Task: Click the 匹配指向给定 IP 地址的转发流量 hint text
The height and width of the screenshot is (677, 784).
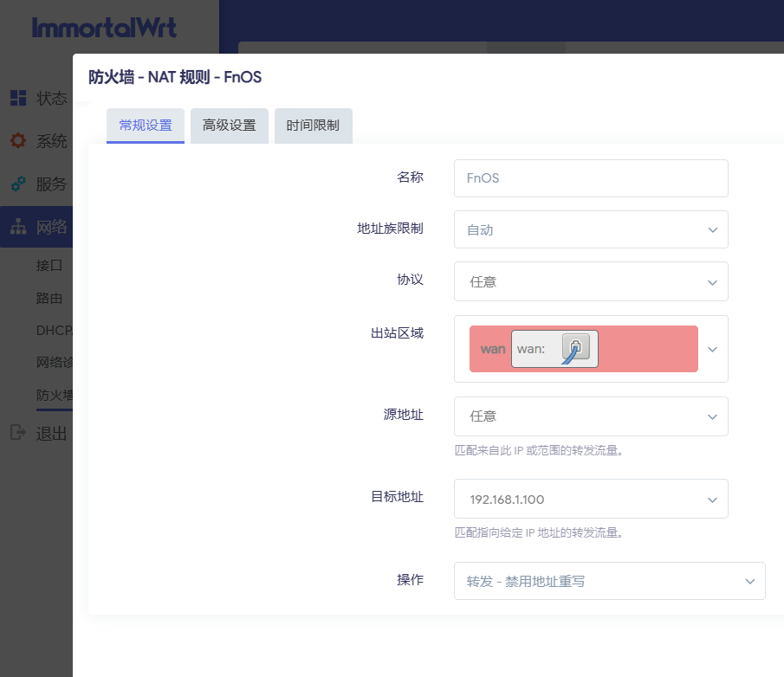Action: (539, 532)
